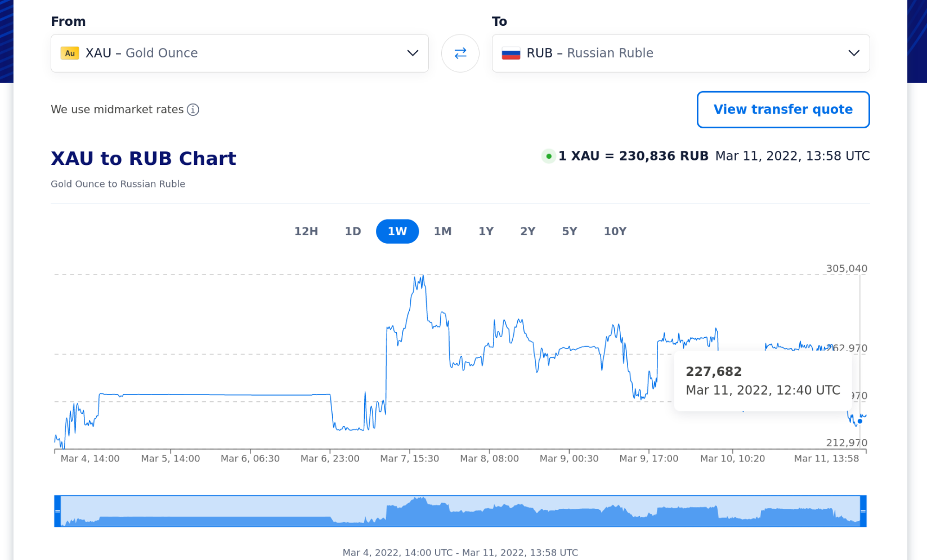The image size is (927, 560).
Task: Click the swap currencies arrows icon
Action: click(x=460, y=53)
